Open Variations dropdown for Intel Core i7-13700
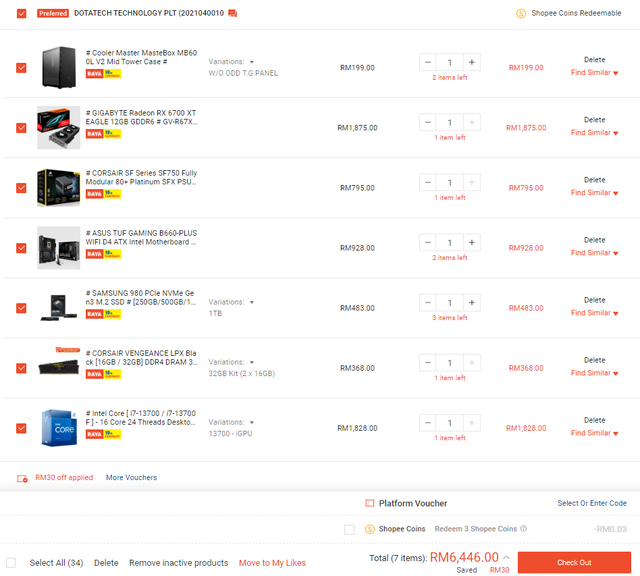Screen dimensions: 640x576 pos(231,422)
